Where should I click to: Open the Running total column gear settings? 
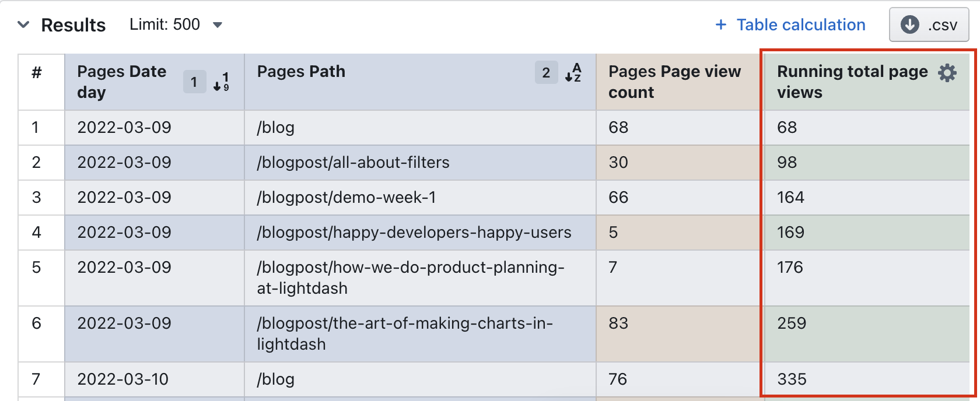coord(947,73)
